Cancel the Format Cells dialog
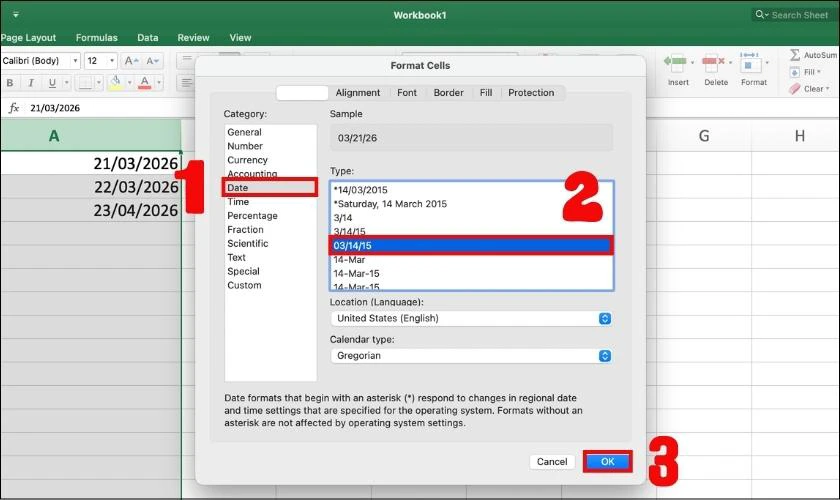 coord(552,461)
